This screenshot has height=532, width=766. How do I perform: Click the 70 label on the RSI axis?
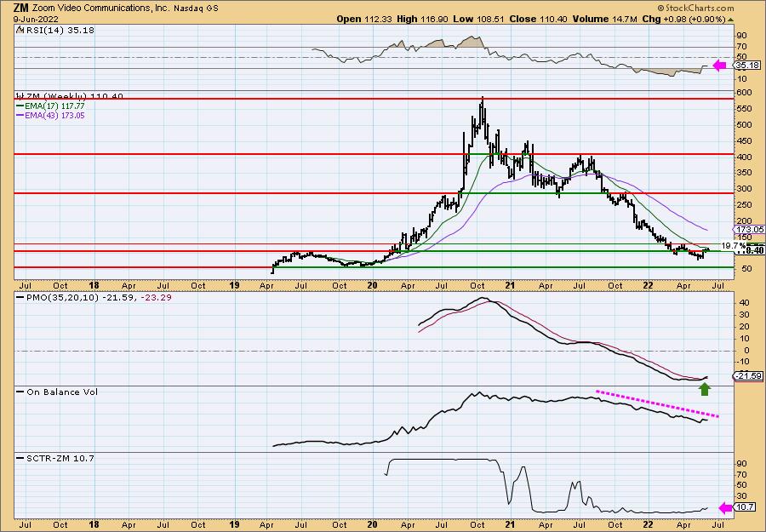click(x=741, y=47)
